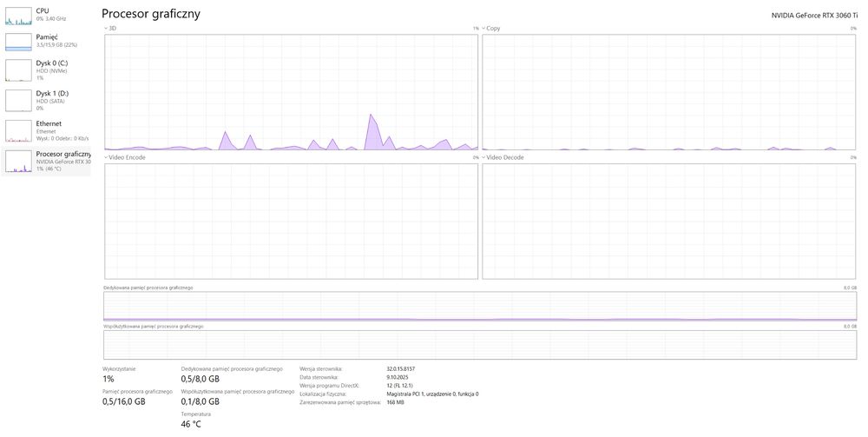The width and height of the screenshot is (868, 437).
Task: Click the Magistrala PCI 1 location text
Action: coord(432,394)
